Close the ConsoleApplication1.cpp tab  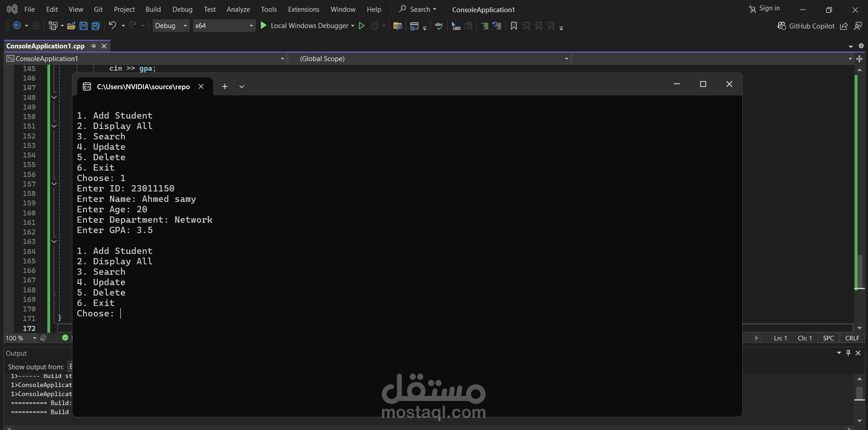(x=104, y=46)
